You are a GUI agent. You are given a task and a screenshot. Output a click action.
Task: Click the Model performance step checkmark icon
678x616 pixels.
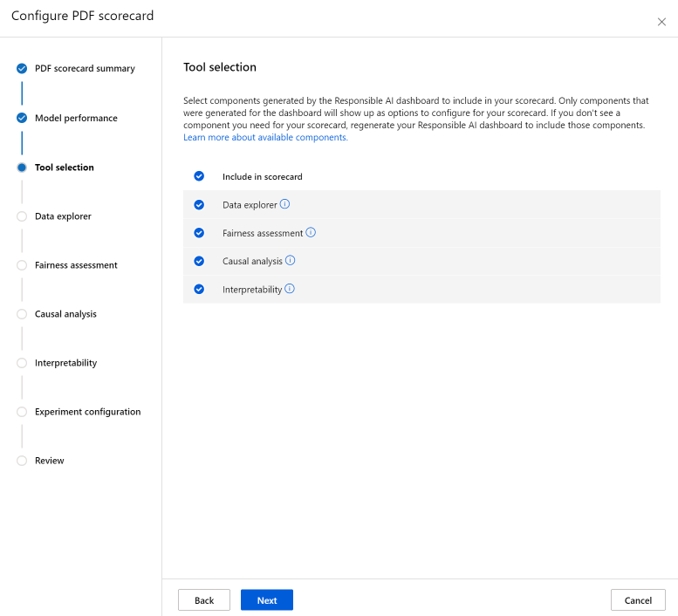[x=22, y=118]
